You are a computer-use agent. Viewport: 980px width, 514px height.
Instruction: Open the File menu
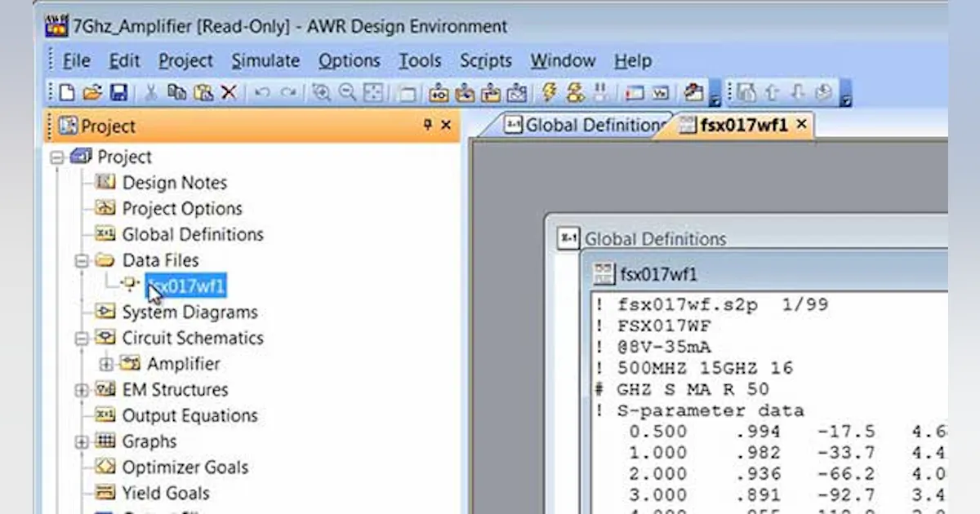(x=77, y=60)
